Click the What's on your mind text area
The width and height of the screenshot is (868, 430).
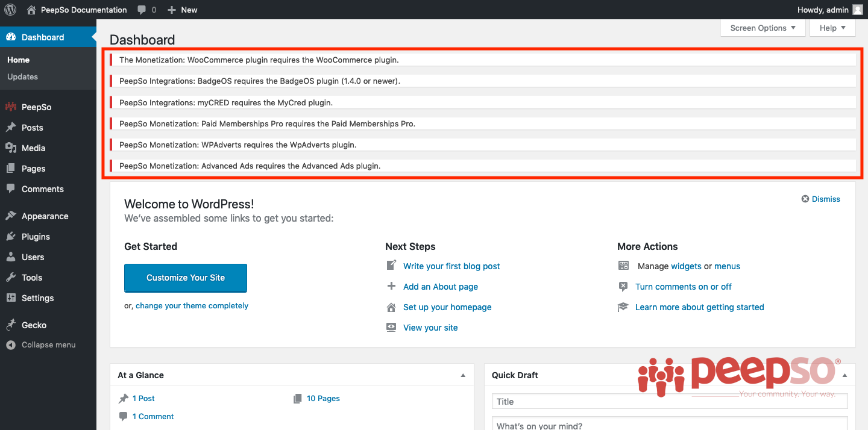[x=670, y=423]
